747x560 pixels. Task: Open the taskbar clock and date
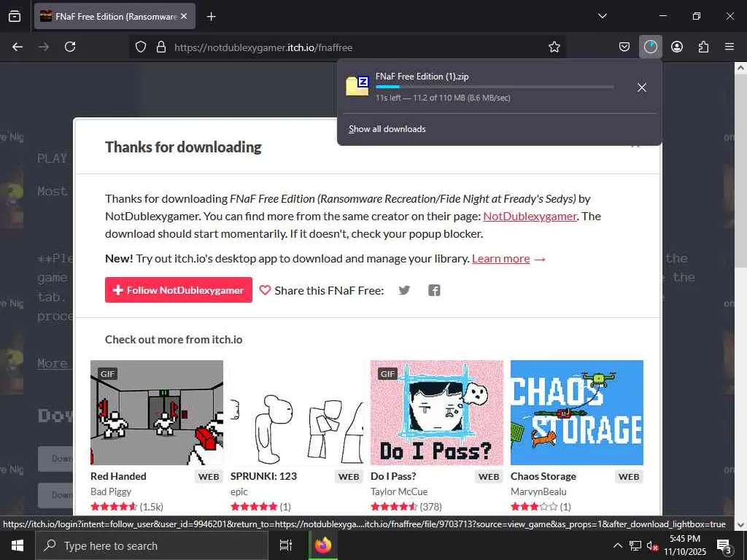pyautogui.click(x=685, y=545)
